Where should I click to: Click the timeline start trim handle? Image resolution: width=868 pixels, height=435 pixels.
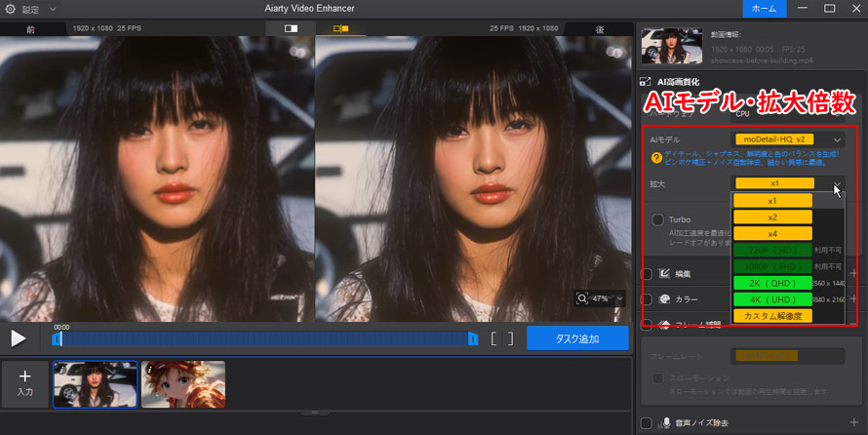tap(57, 338)
